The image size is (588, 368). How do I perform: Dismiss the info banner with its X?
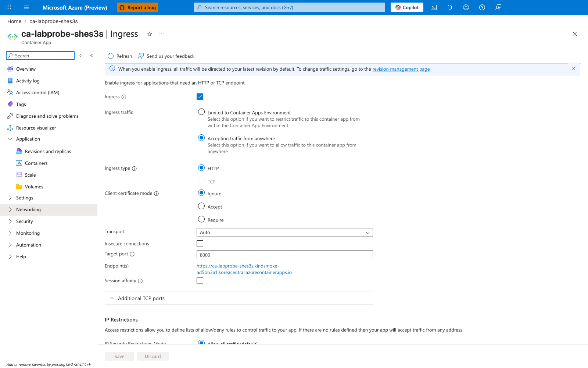574,68
